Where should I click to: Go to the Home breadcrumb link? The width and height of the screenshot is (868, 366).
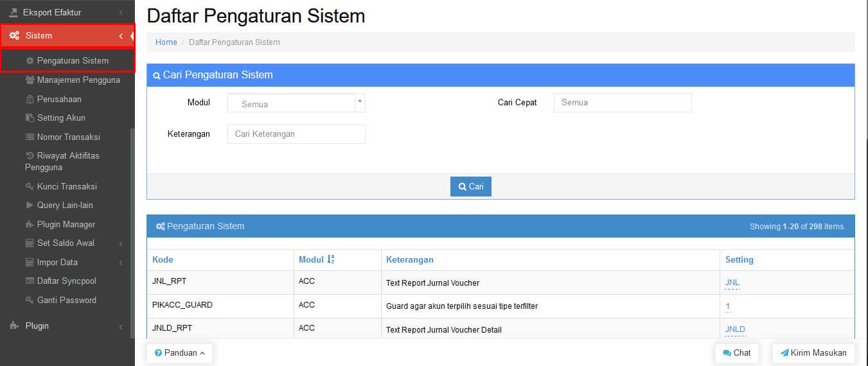[x=166, y=42]
